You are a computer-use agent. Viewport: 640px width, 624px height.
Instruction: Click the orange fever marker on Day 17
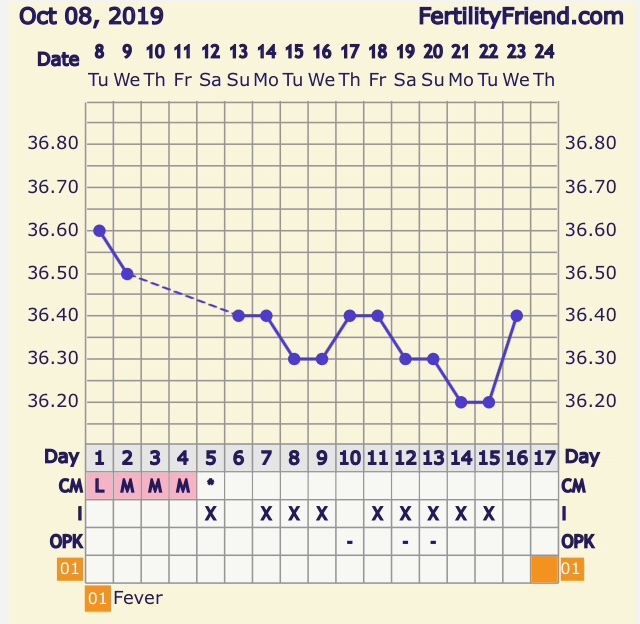(545, 569)
